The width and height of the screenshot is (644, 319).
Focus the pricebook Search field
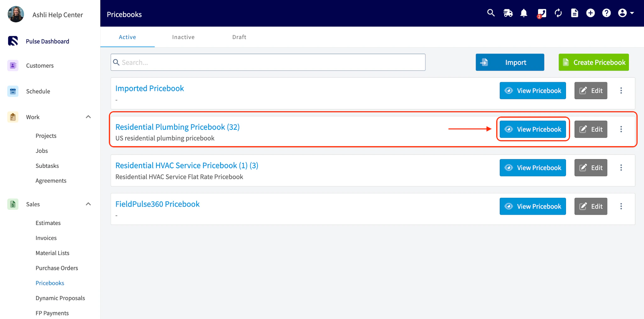[268, 62]
